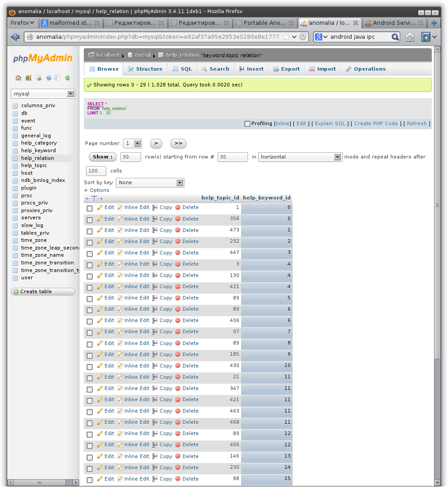The height and width of the screenshot is (495, 448).
Task: Click the phpMyAdmin Home icon in sidebar
Action: (x=18, y=78)
